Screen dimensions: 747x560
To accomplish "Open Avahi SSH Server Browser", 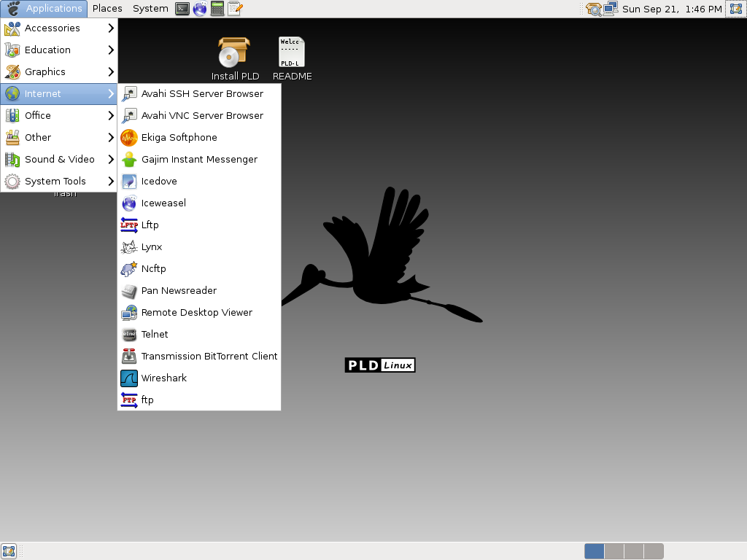I will point(199,94).
